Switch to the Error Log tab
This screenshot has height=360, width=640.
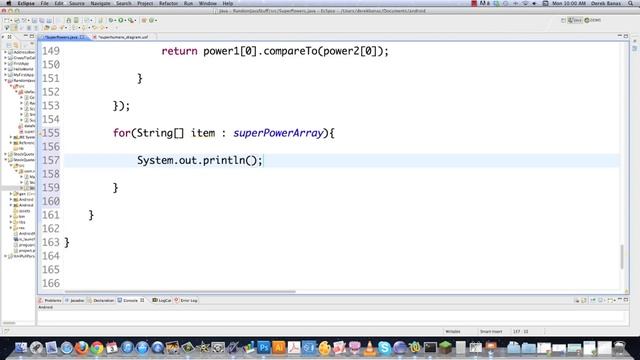click(x=187, y=300)
